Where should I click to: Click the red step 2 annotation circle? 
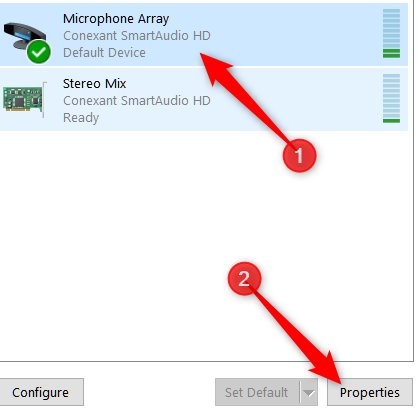(x=244, y=279)
